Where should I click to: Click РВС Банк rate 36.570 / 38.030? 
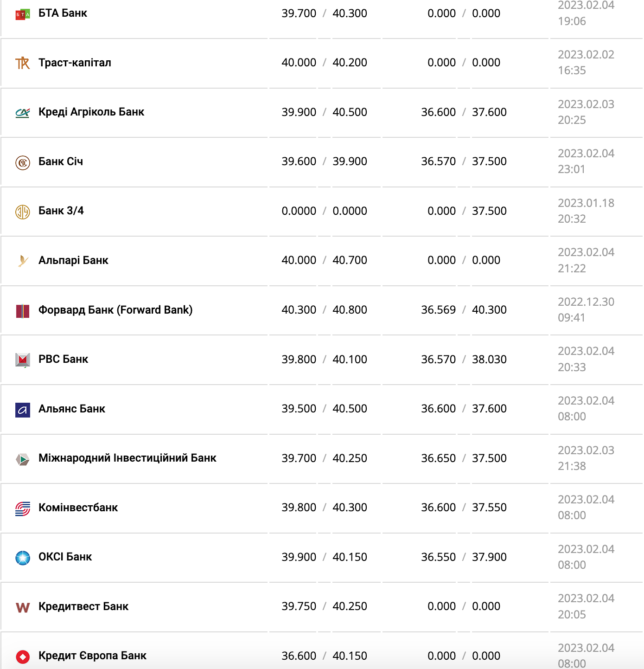click(x=463, y=359)
